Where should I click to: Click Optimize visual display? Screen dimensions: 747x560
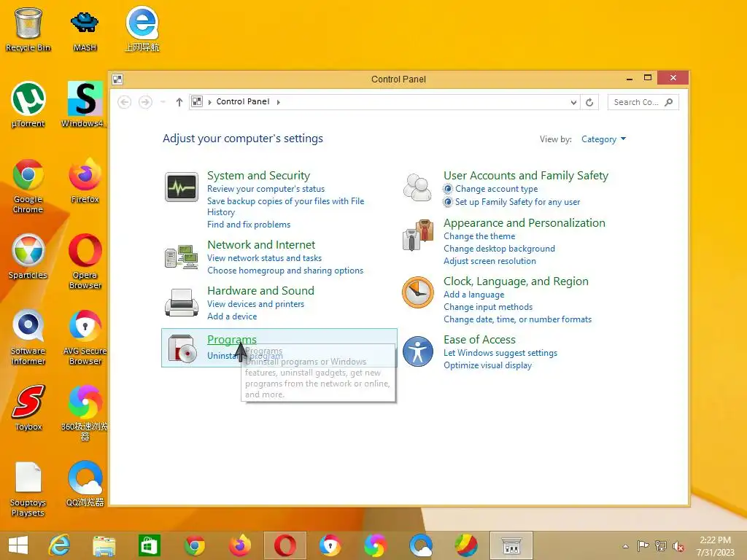[x=487, y=365]
